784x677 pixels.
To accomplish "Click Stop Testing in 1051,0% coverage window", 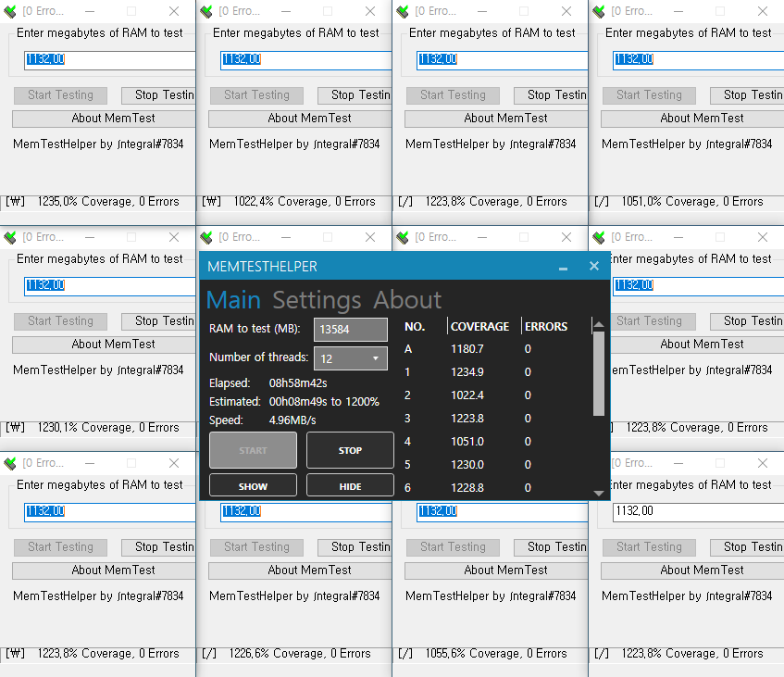I will 746,95.
